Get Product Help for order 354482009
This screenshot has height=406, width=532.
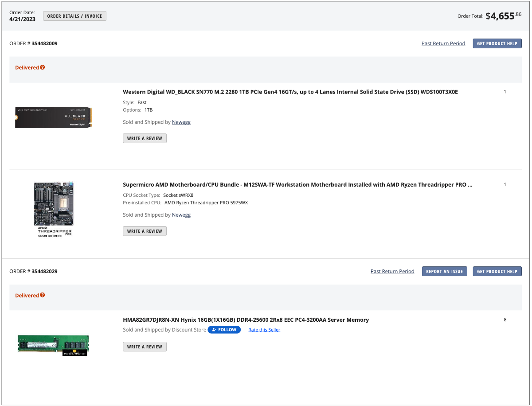pos(497,43)
